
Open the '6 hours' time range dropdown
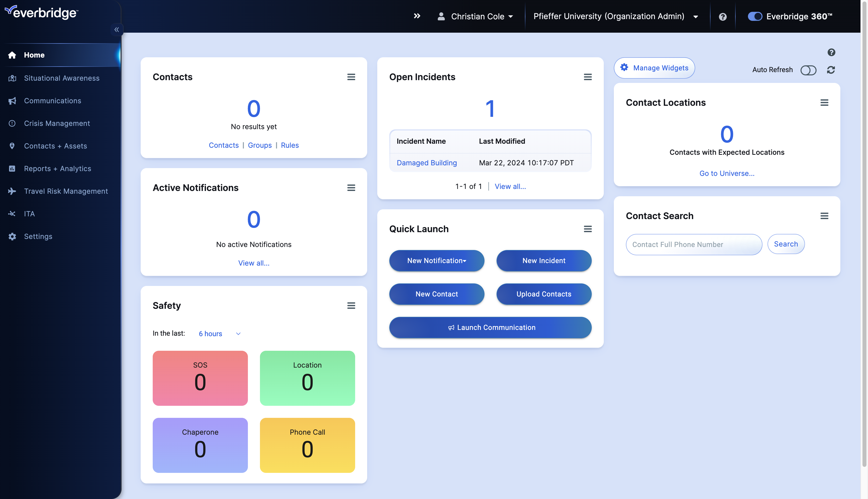click(x=220, y=334)
